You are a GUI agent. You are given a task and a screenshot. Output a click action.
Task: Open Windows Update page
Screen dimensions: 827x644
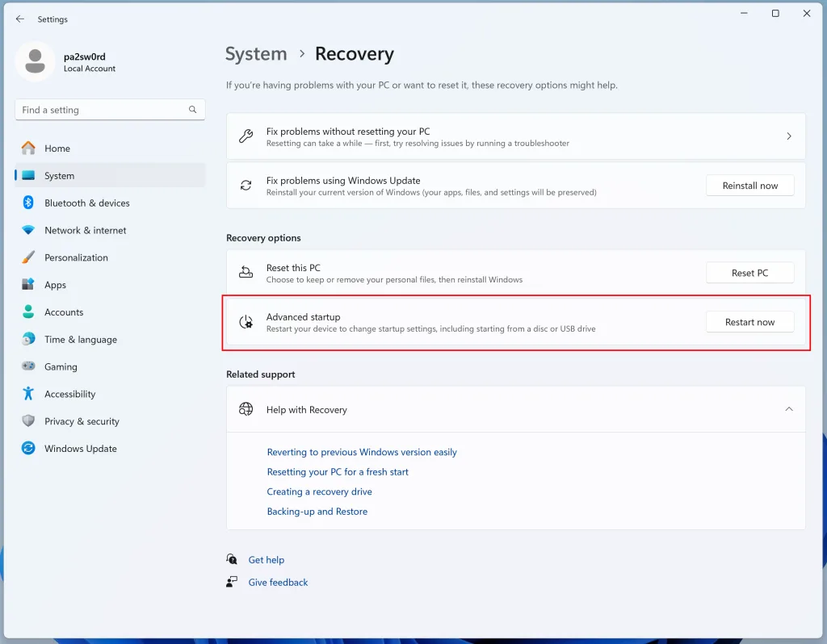pyautogui.click(x=80, y=449)
